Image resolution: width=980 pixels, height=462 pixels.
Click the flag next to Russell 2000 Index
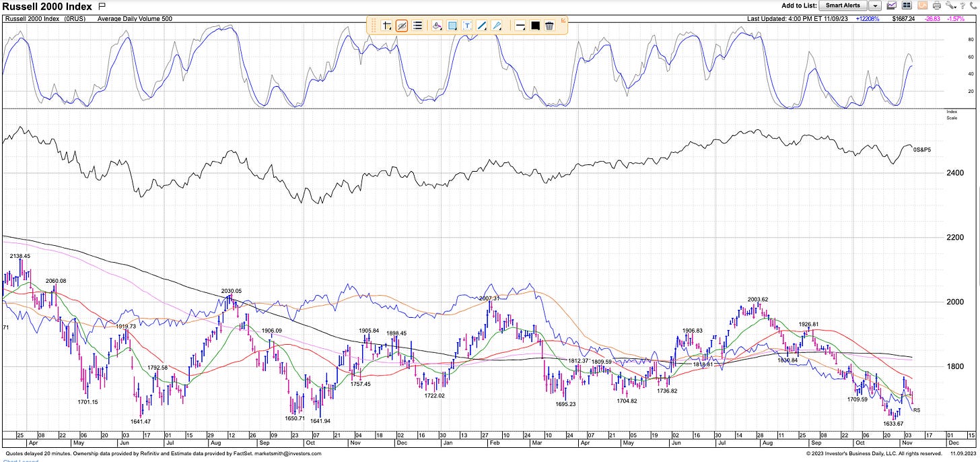click(x=102, y=6)
